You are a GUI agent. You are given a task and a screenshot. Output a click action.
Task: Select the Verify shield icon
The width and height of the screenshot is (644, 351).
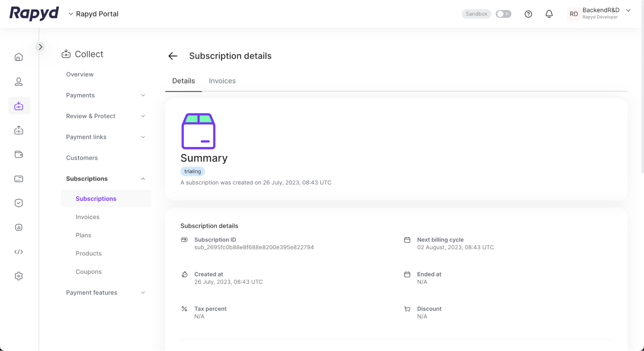click(x=19, y=203)
